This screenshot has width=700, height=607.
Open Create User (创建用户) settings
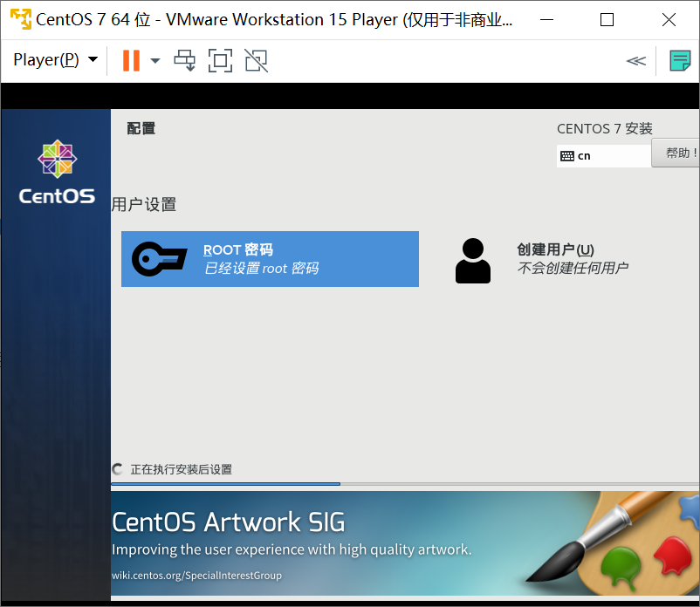542,260
